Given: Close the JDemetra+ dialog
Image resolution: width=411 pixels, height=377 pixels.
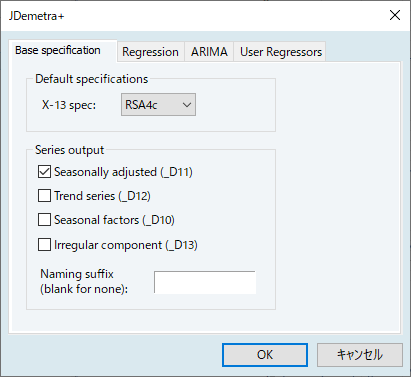Looking at the screenshot, I should (395, 15).
